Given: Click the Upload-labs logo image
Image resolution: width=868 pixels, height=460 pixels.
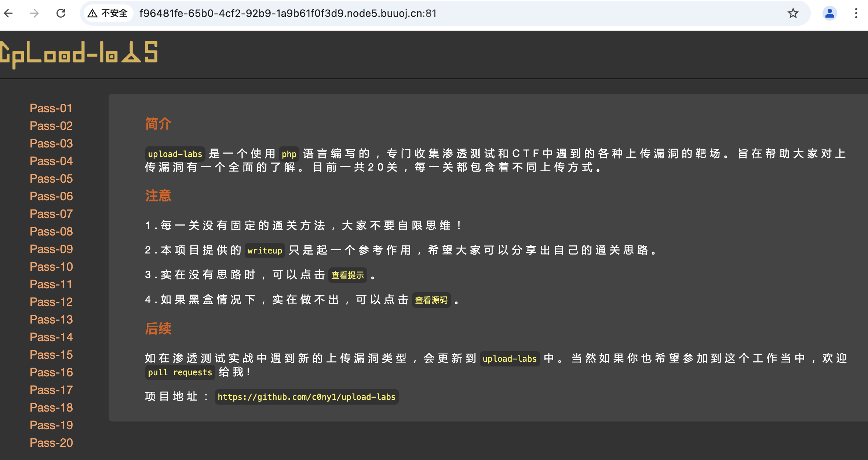Looking at the screenshot, I should coord(79,54).
